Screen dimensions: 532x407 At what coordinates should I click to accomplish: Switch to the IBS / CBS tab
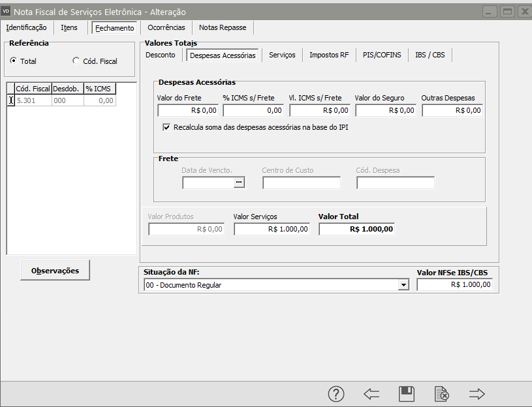(x=430, y=55)
